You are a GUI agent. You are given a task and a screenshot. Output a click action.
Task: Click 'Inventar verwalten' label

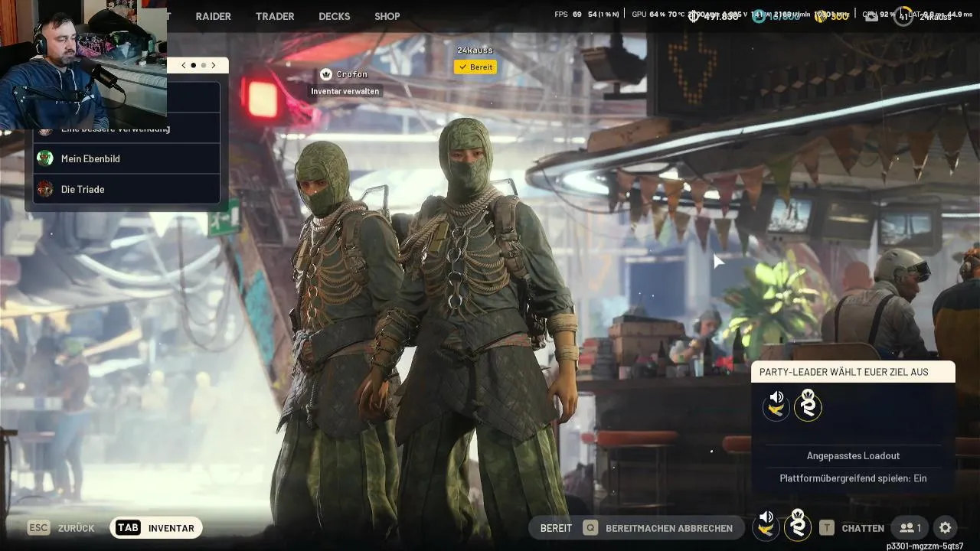click(345, 91)
